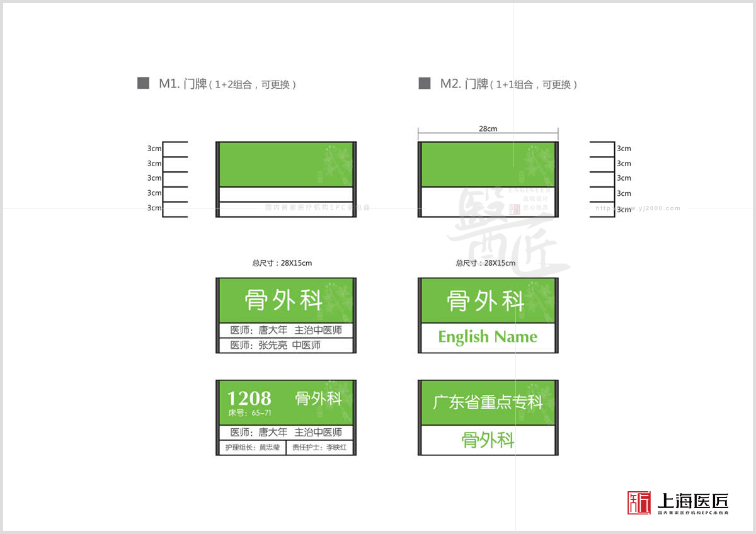Select the 责任护士：李映红 cell
Viewport: 756px width, 534px height.
pos(319,448)
